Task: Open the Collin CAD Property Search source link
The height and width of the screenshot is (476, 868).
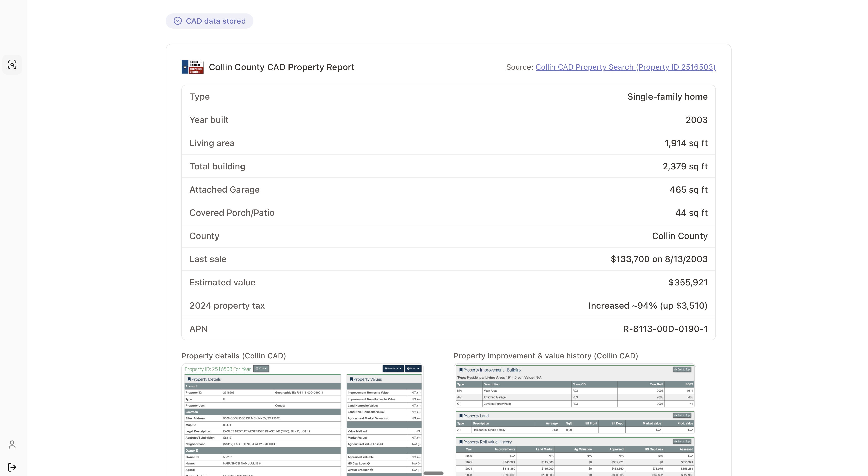Action: pos(625,67)
